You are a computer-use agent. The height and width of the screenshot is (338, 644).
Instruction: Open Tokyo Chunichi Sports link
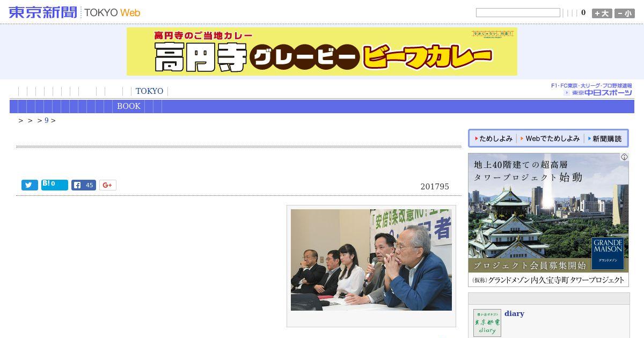[592, 90]
